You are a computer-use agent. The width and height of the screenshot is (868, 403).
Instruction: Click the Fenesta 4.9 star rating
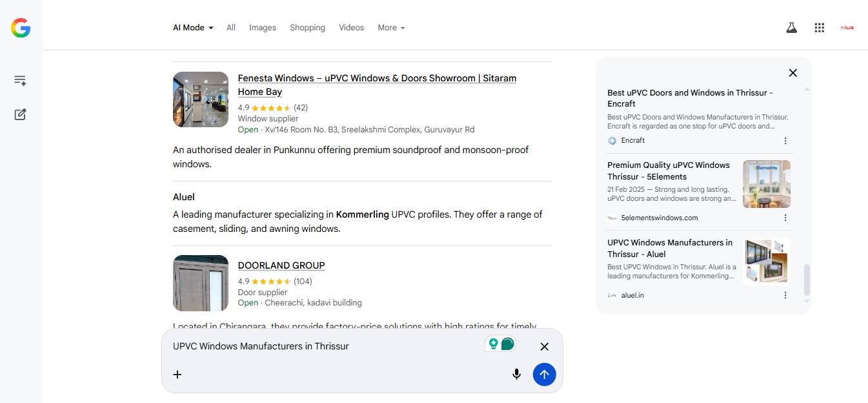(x=272, y=108)
